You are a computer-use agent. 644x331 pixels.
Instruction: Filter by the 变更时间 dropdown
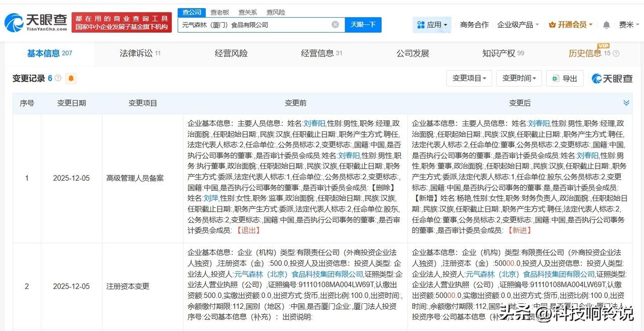pyautogui.click(x=519, y=78)
